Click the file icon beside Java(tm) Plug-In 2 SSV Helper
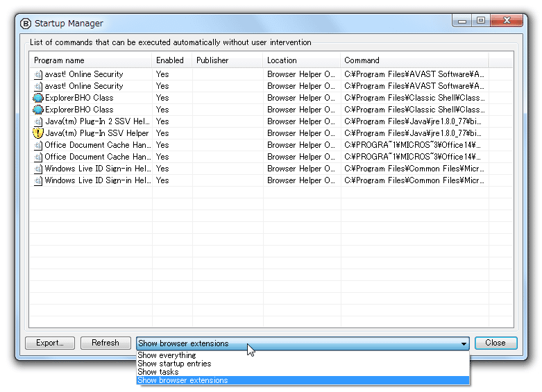The height and width of the screenshot is (392, 542). click(38, 121)
